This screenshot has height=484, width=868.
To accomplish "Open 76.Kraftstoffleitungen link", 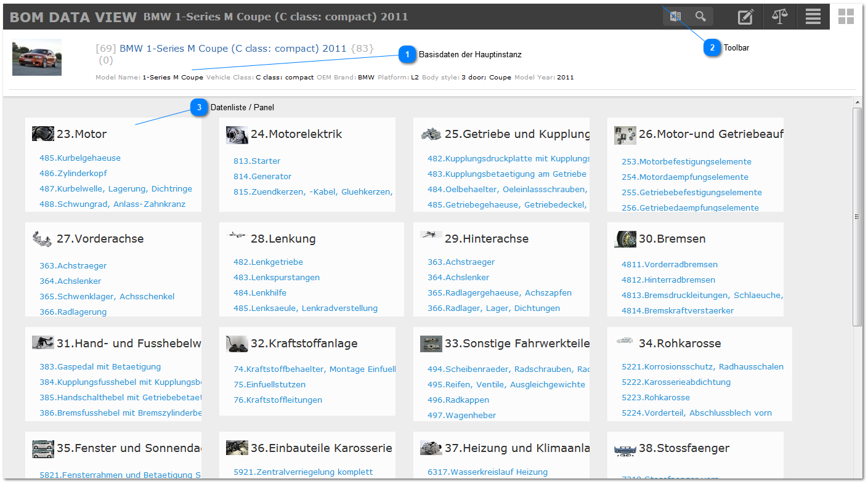I will pyautogui.click(x=278, y=400).
